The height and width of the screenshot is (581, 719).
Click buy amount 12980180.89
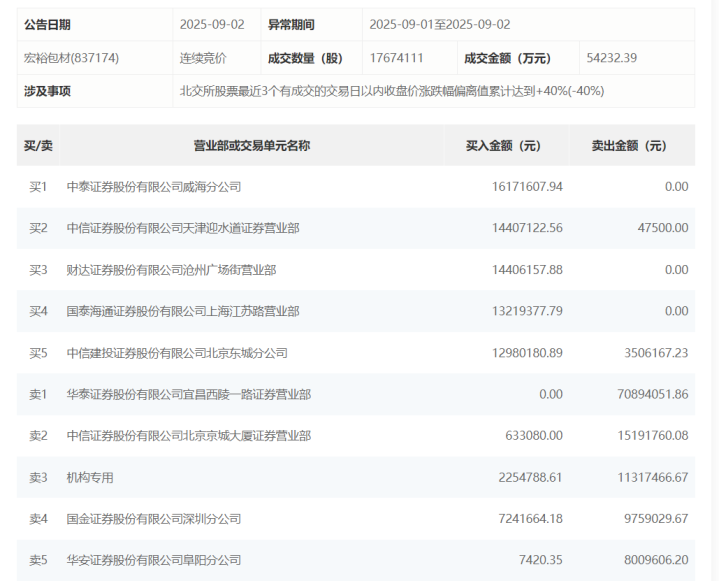tap(527, 353)
